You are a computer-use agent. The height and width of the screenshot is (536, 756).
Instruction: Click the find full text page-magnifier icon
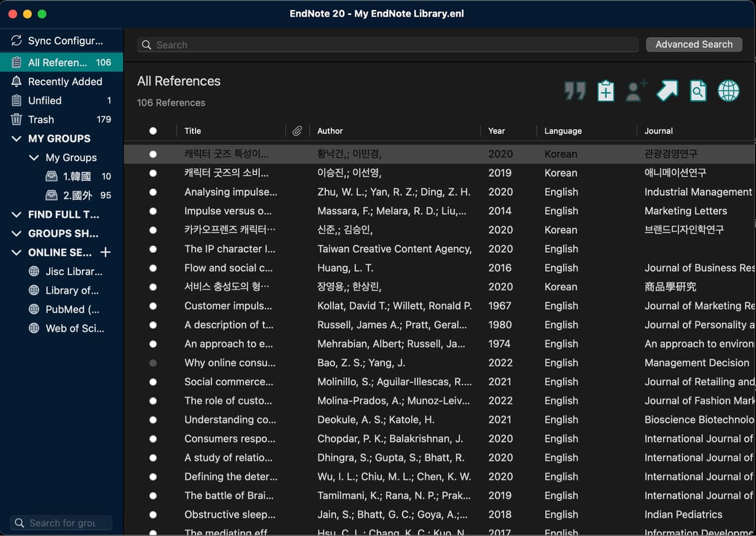click(x=698, y=91)
